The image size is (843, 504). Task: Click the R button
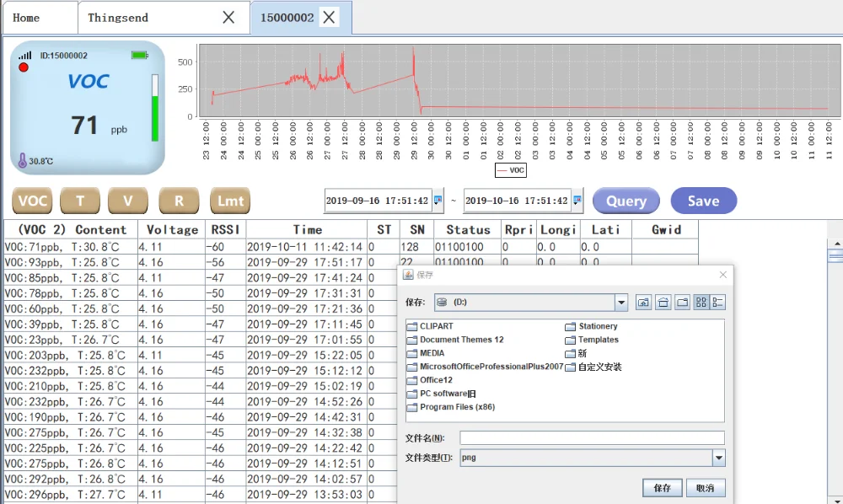click(x=179, y=201)
